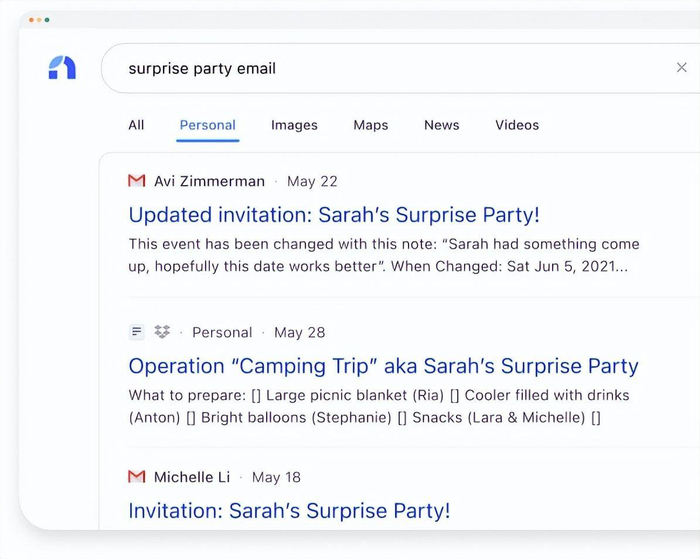Image resolution: width=700 pixels, height=559 pixels.
Task: Click the red window close dot
Action: click(x=31, y=20)
